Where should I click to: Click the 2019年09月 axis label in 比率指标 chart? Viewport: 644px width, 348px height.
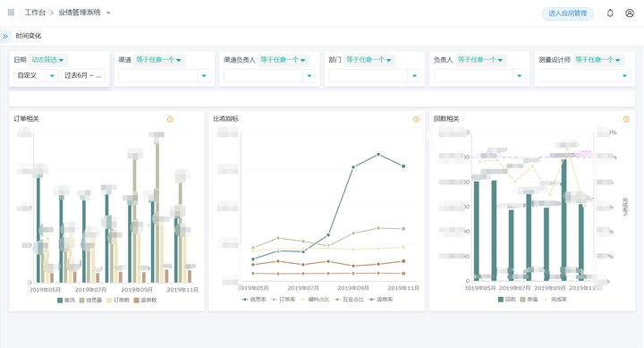pyautogui.click(x=353, y=288)
